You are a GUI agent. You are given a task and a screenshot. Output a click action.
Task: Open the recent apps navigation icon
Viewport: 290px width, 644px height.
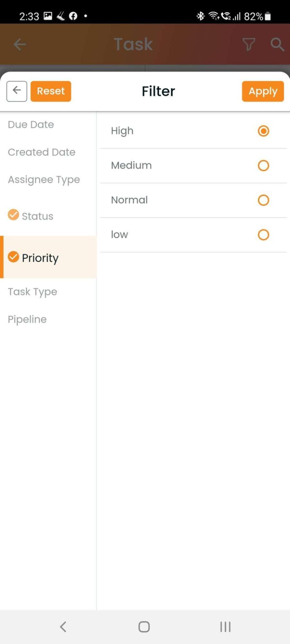pos(225,627)
